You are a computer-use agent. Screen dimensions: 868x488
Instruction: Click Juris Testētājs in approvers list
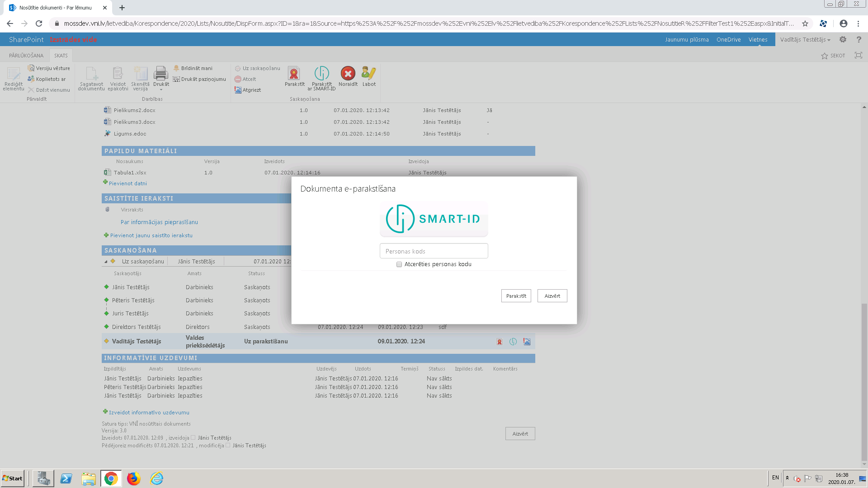pyautogui.click(x=130, y=314)
